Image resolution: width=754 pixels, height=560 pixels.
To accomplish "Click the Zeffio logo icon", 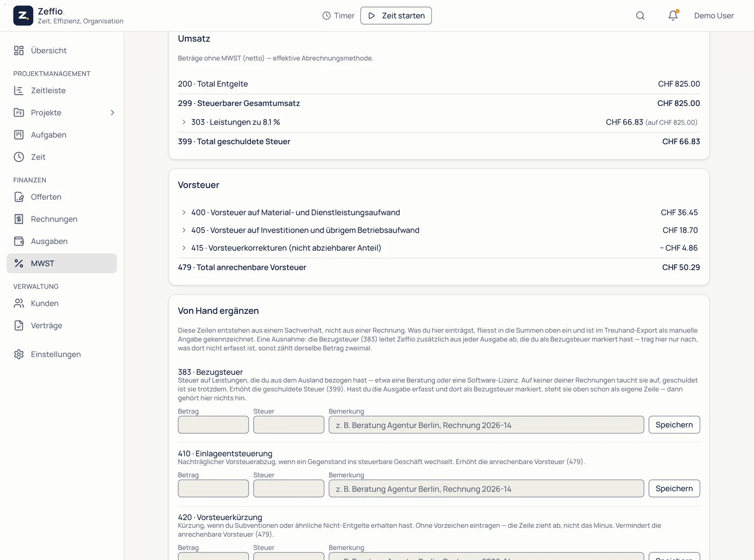I will tap(23, 16).
